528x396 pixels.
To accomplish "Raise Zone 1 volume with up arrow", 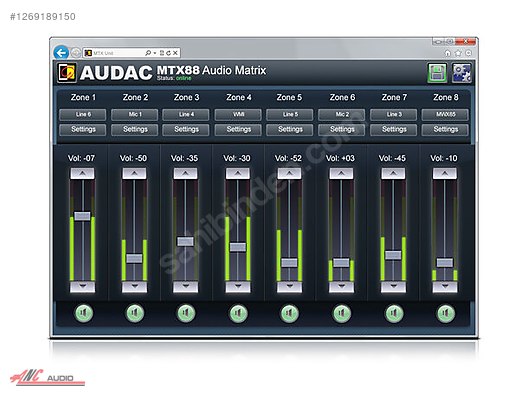I will [x=82, y=173].
